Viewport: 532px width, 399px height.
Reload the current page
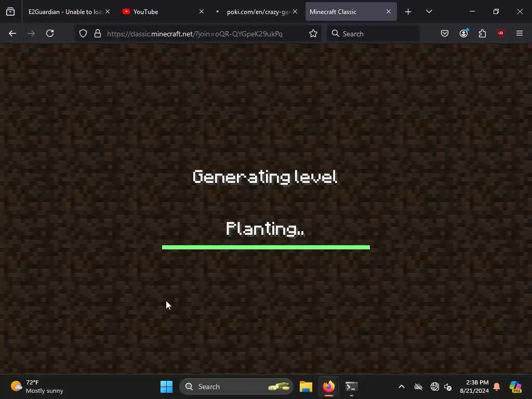tap(50, 34)
